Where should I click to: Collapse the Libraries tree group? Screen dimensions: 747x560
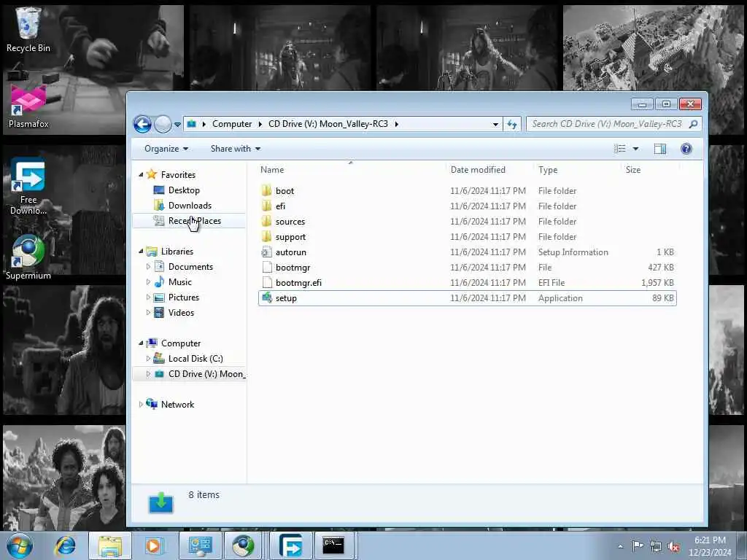[141, 251]
